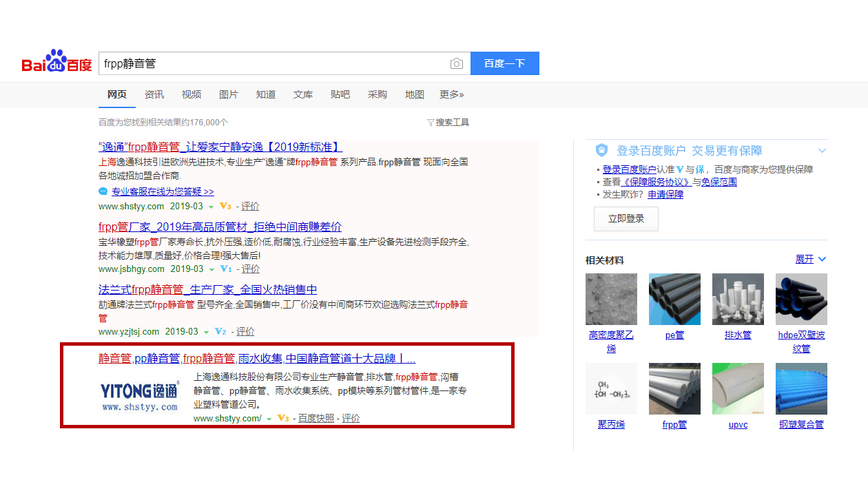Switch to the 采购 tab

click(x=378, y=94)
